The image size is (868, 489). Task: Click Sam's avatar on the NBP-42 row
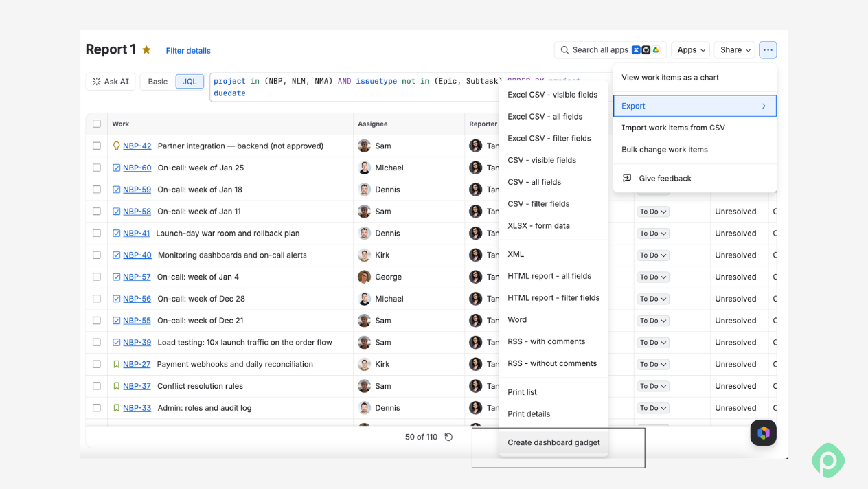(364, 146)
